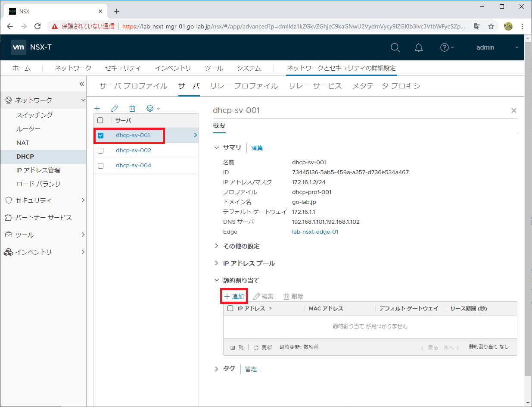Click the not-secure warning icon
This screenshot has height=407, width=532.
[x=55, y=26]
